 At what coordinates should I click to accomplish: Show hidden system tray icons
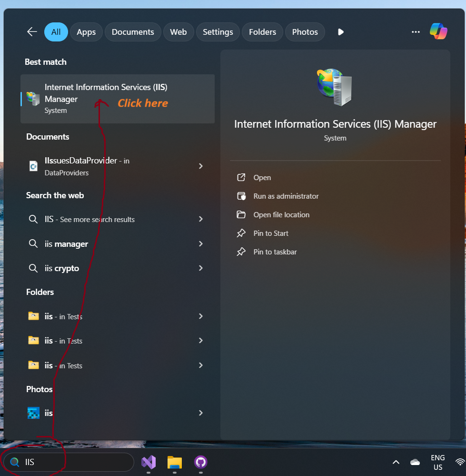(396, 462)
